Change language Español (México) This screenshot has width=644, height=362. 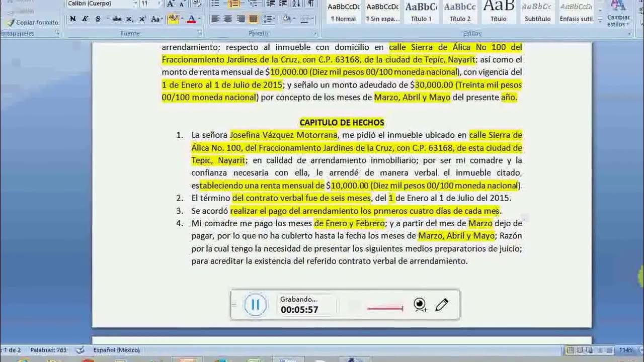[116, 350]
